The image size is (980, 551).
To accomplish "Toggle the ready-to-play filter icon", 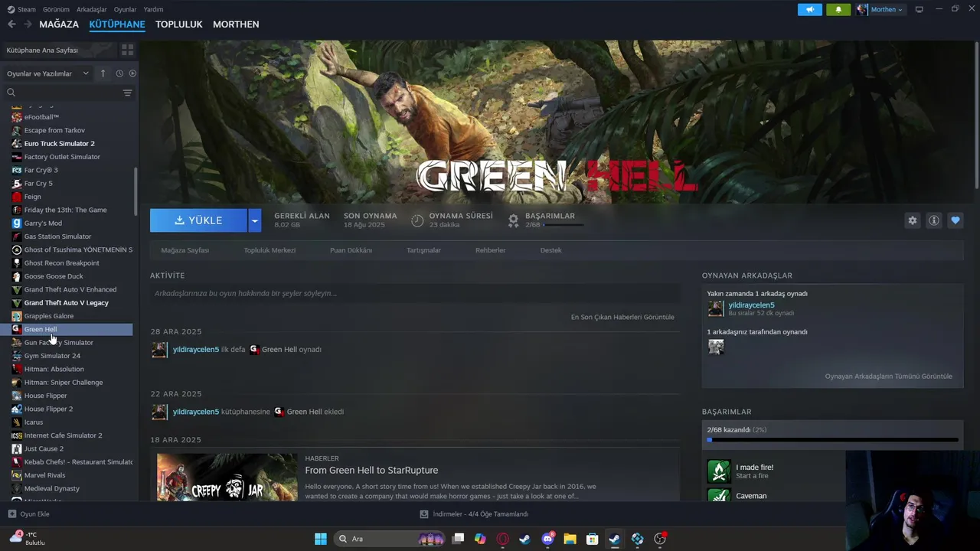I will (x=132, y=73).
